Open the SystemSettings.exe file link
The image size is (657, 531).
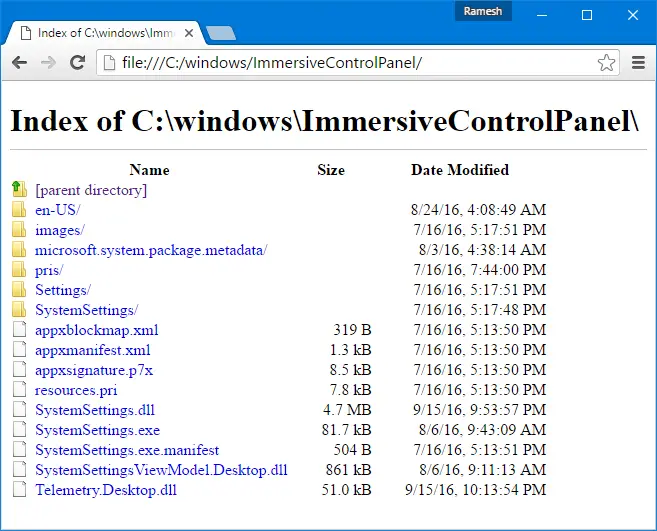[97, 430]
